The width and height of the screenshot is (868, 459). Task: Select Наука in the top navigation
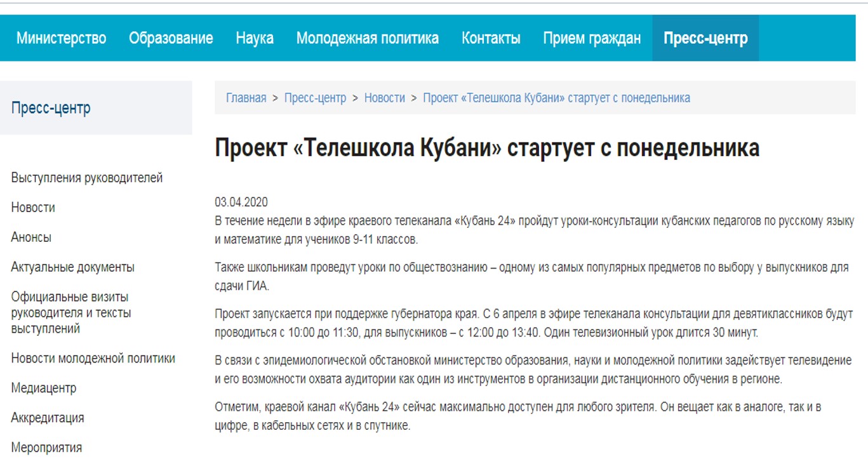[255, 38]
